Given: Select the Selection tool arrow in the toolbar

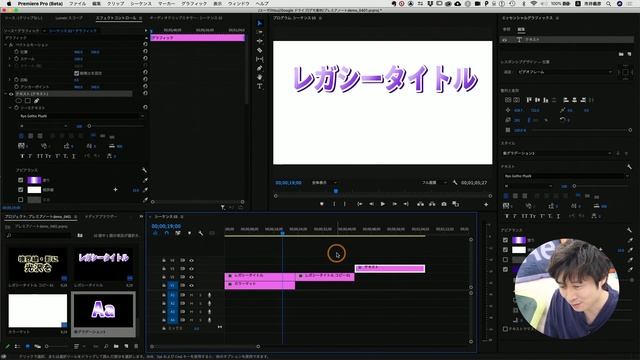Looking at the screenshot, I should point(260,23).
